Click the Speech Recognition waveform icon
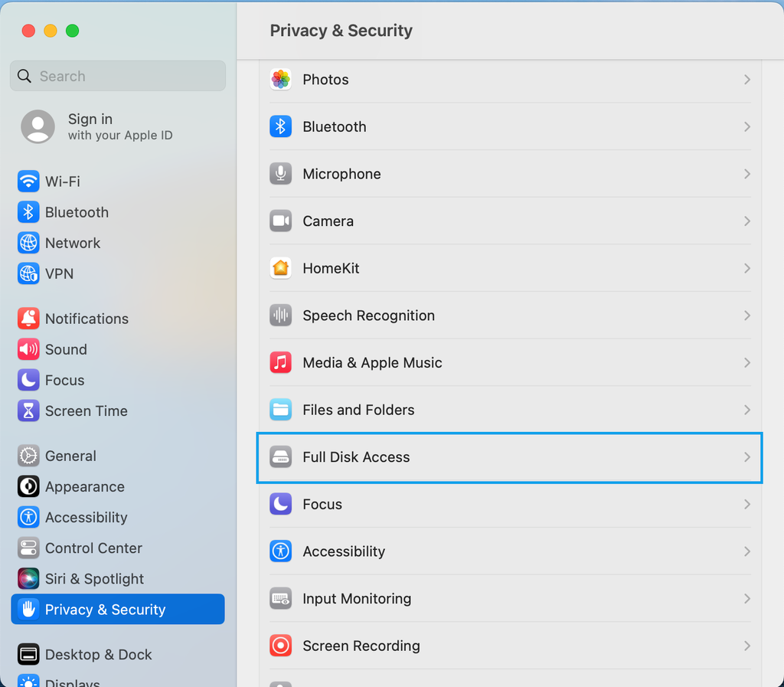 (281, 316)
